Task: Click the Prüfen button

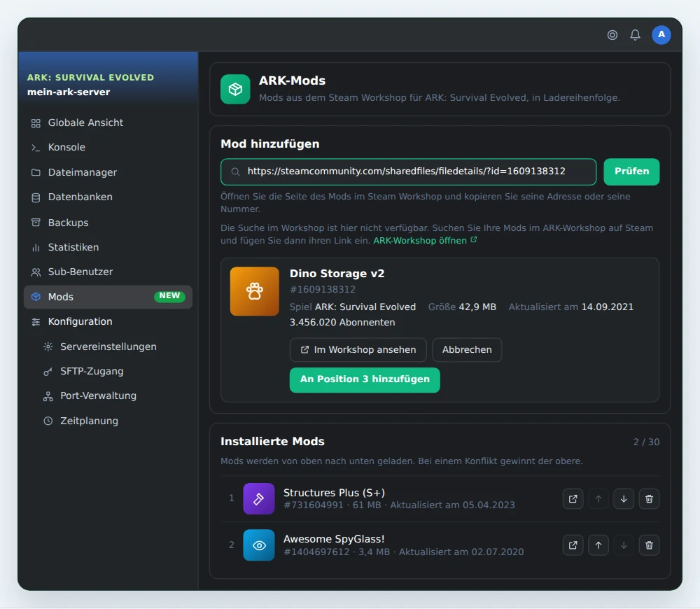Action: 631,171
